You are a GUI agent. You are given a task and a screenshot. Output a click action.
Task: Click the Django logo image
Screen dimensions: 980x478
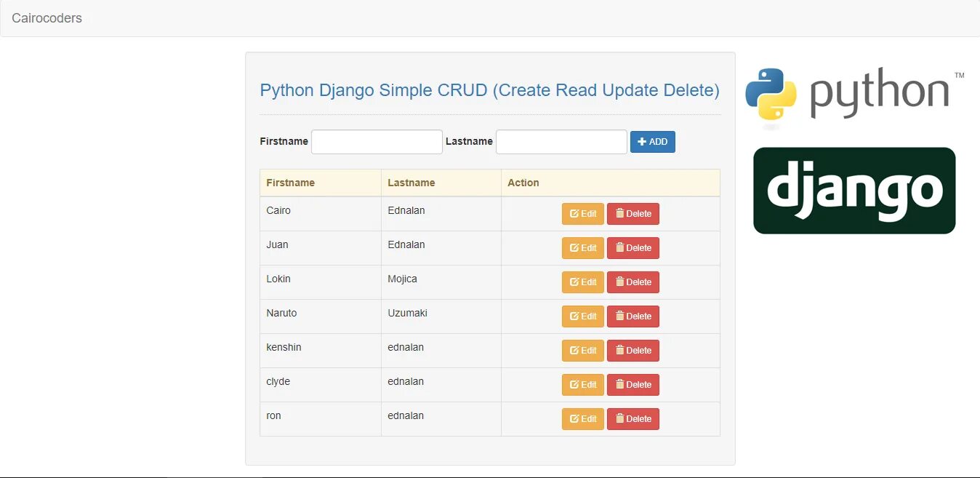[x=854, y=191]
